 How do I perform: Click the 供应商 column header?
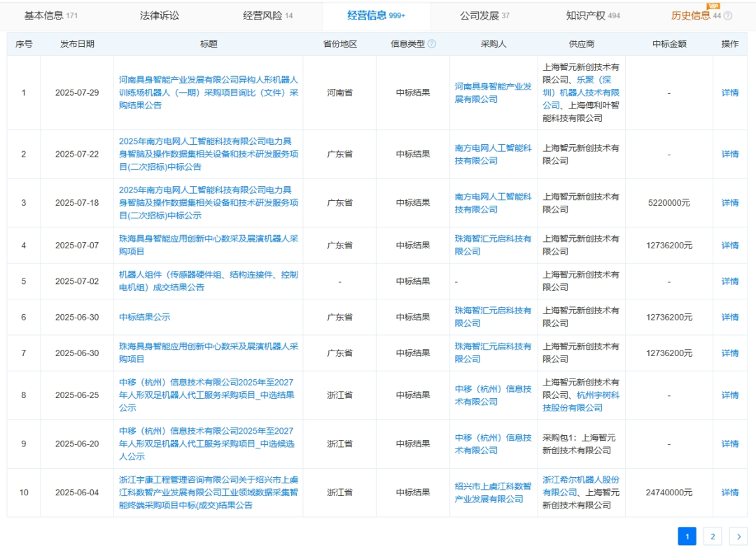(582, 44)
